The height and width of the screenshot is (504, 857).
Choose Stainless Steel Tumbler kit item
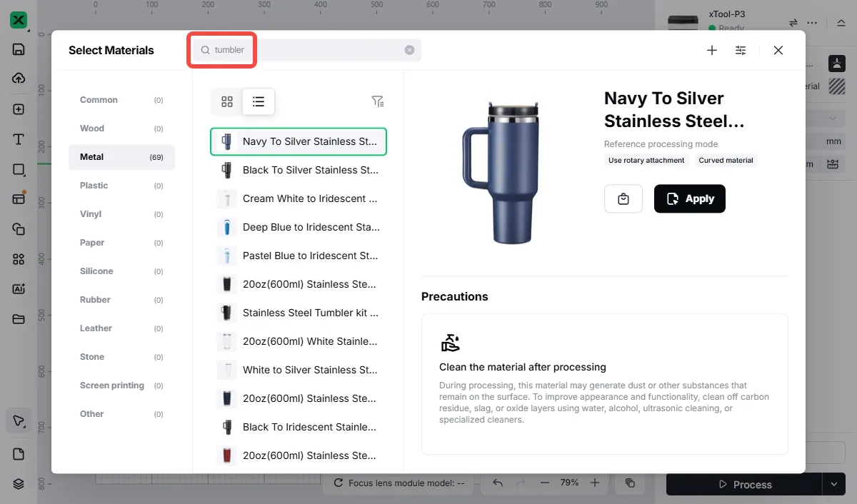[299, 313]
